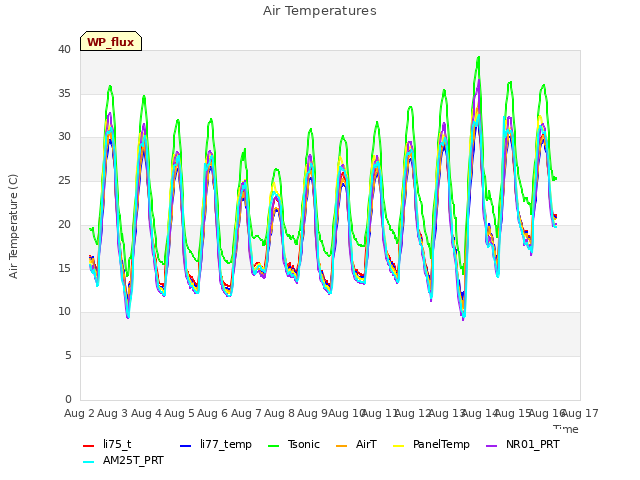640x480 pixels.
Task: Click the 25 y-axis tick label
Action: 64,181
